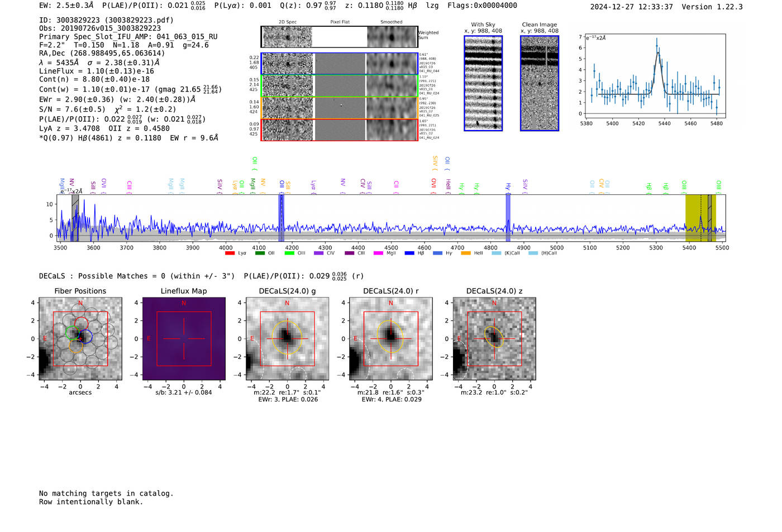
Task: Click 'ID: 3003829223 (3003829223.pdf)' line
Action: click(x=106, y=20)
